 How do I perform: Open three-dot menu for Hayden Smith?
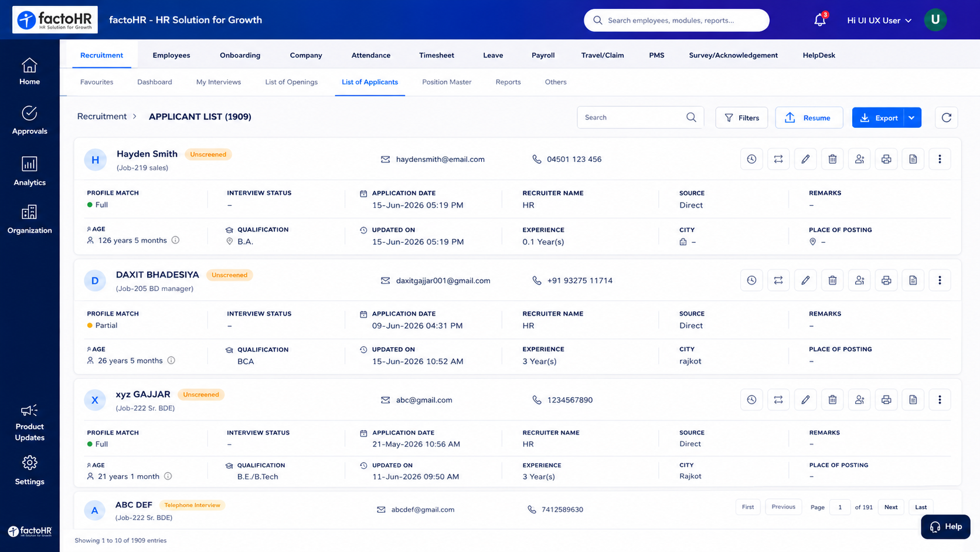point(940,159)
